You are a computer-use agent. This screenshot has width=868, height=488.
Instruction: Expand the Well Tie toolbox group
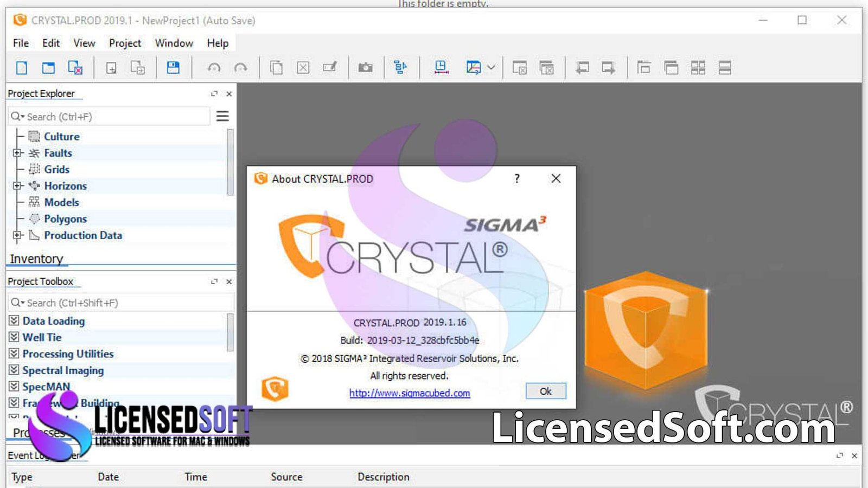point(14,337)
